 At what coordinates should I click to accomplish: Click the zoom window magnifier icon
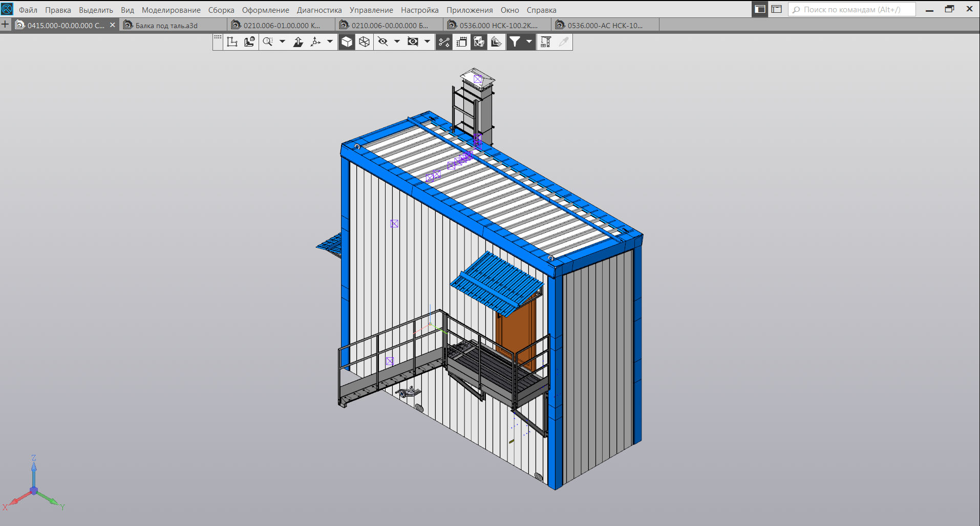click(x=268, y=42)
